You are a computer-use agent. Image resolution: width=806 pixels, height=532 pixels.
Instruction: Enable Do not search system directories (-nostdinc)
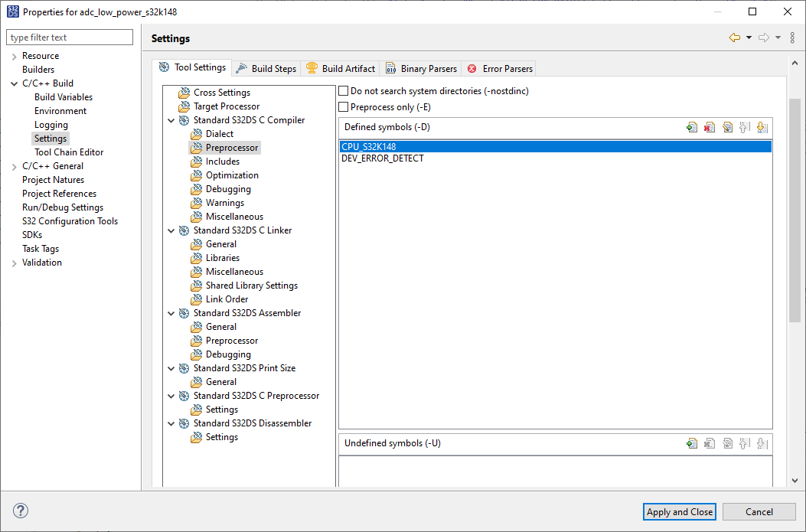coord(343,90)
